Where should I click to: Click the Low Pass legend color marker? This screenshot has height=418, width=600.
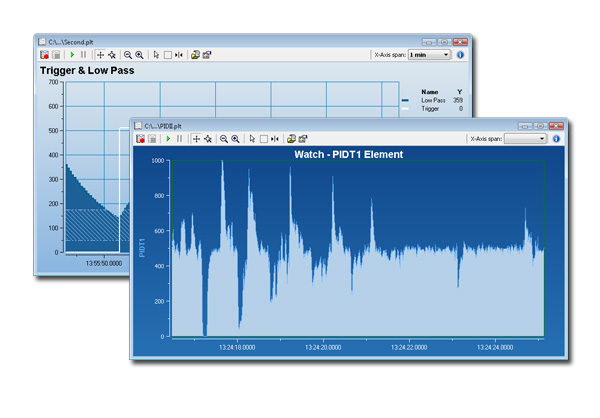tap(405, 100)
